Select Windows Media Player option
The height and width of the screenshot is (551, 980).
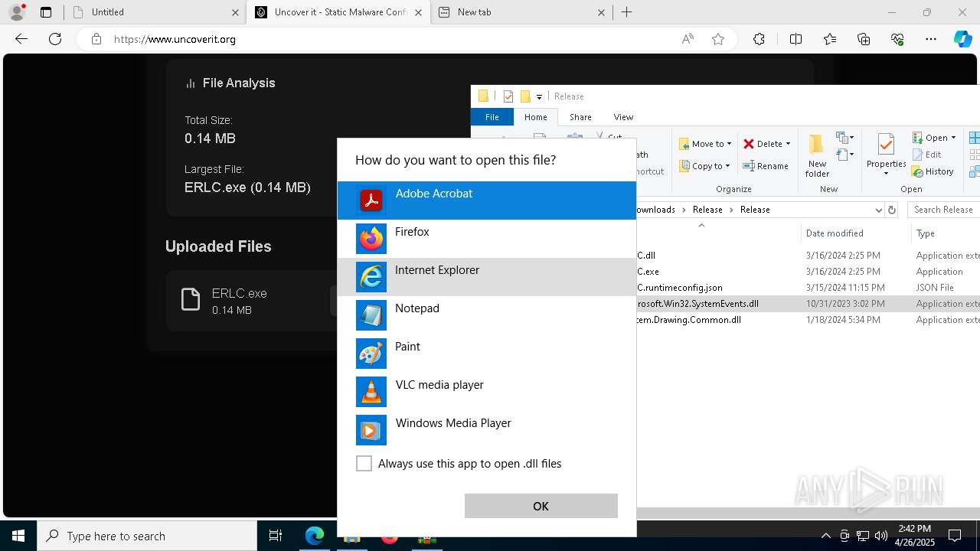click(x=487, y=430)
